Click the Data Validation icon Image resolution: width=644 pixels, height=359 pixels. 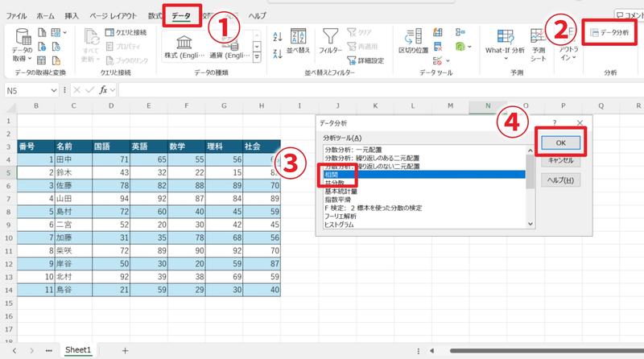coord(437,61)
